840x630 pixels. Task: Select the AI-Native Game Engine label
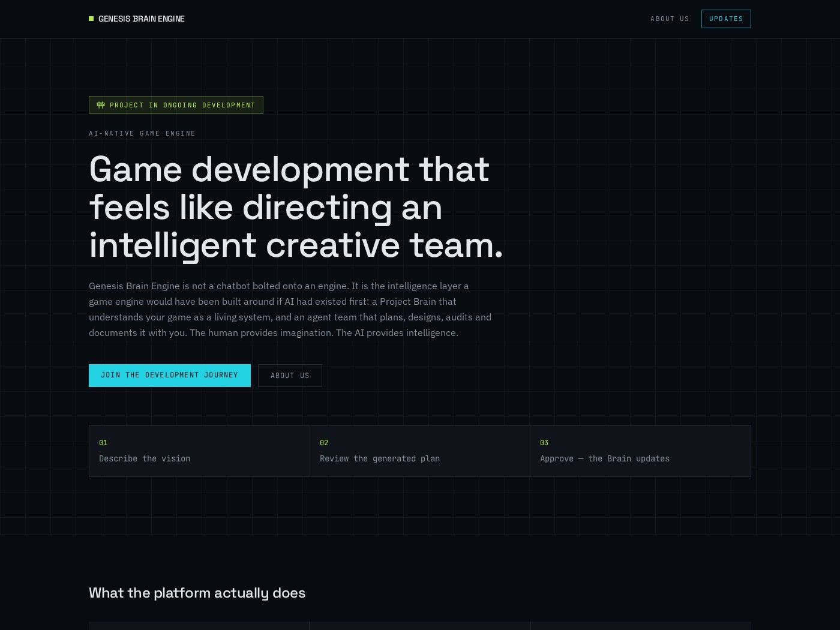[142, 133]
